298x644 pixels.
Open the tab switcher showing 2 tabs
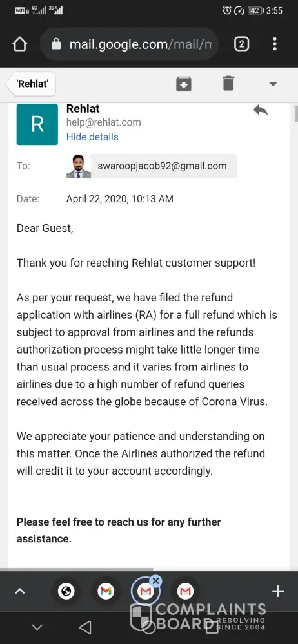pos(242,44)
